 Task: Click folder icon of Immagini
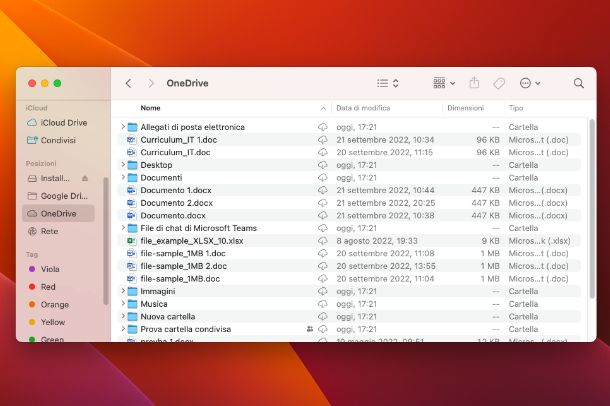pyautogui.click(x=133, y=291)
